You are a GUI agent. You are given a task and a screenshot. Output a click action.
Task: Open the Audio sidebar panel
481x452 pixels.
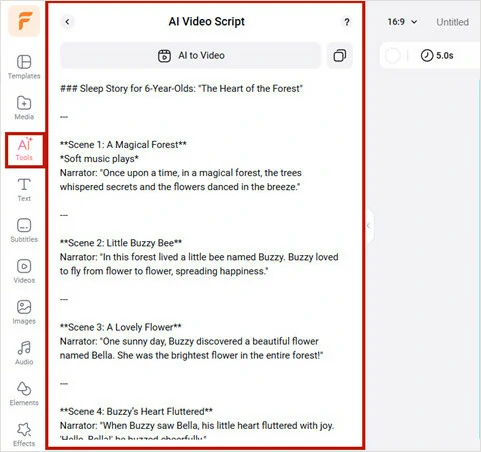24,353
